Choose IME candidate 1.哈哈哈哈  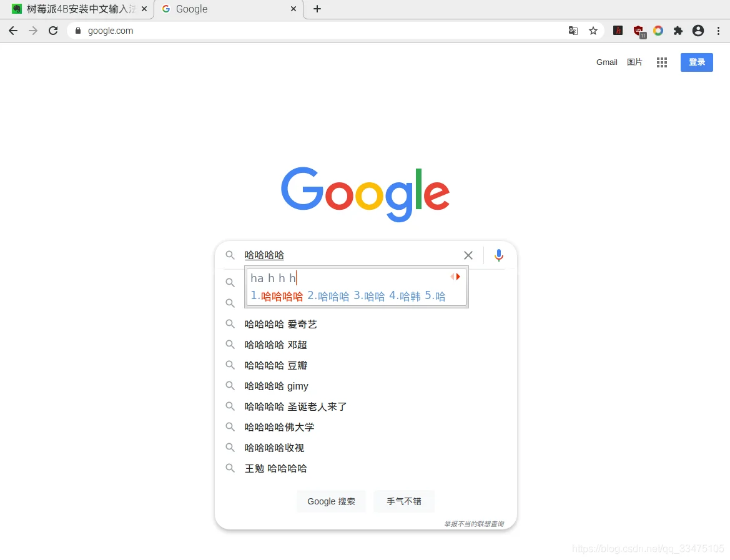coord(277,296)
